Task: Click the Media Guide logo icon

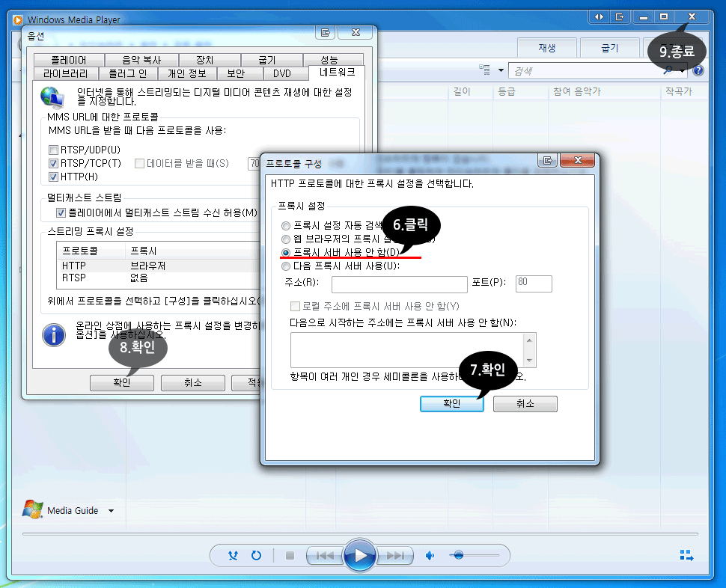Action: point(32,509)
